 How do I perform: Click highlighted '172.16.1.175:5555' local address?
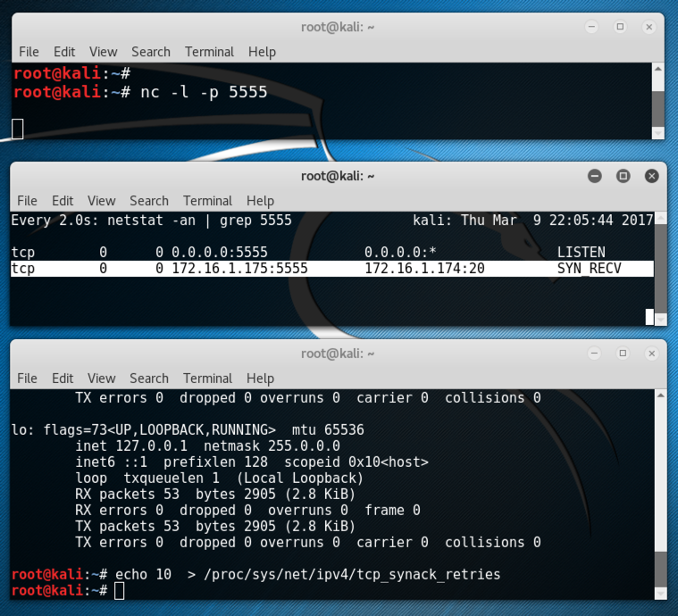tap(239, 269)
